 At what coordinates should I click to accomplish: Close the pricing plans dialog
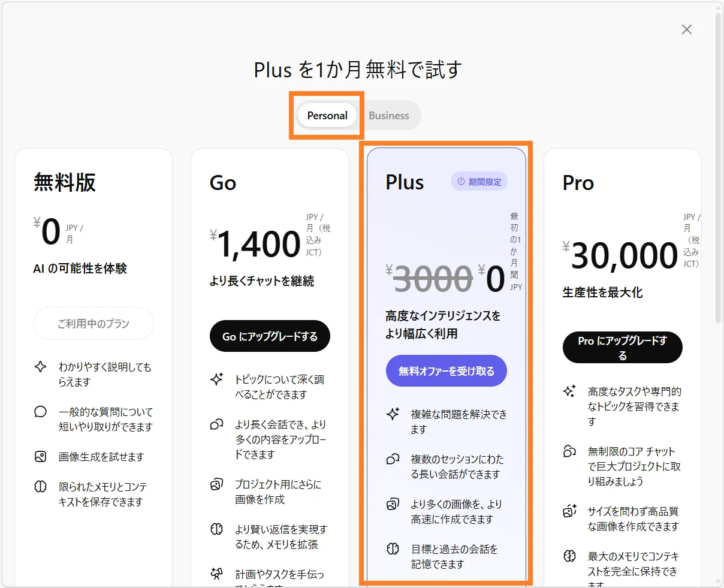point(687,29)
